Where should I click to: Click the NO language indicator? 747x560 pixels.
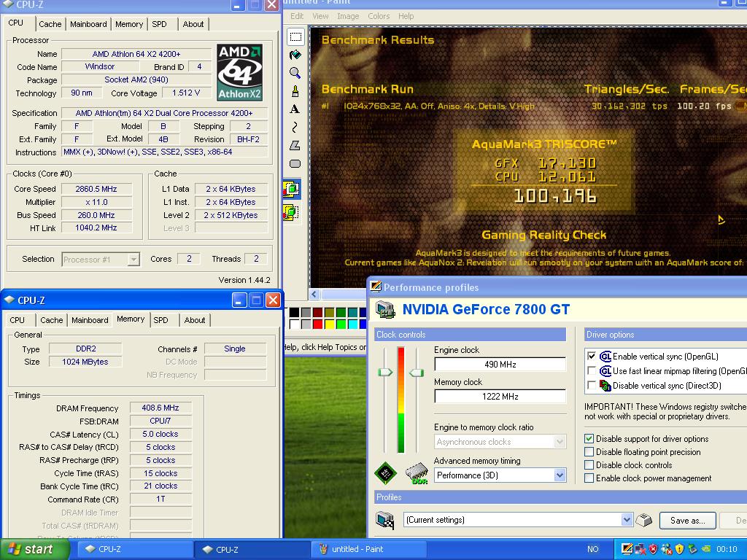pyautogui.click(x=592, y=550)
